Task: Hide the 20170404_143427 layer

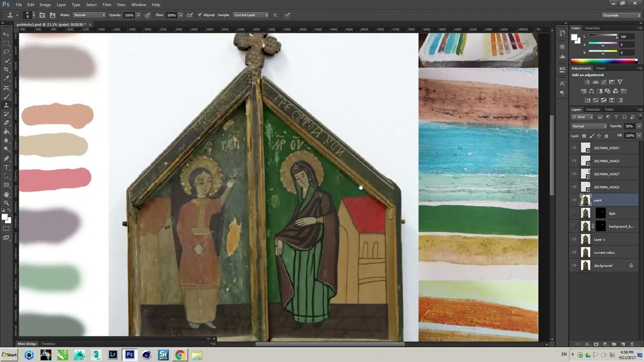Action: point(574,174)
